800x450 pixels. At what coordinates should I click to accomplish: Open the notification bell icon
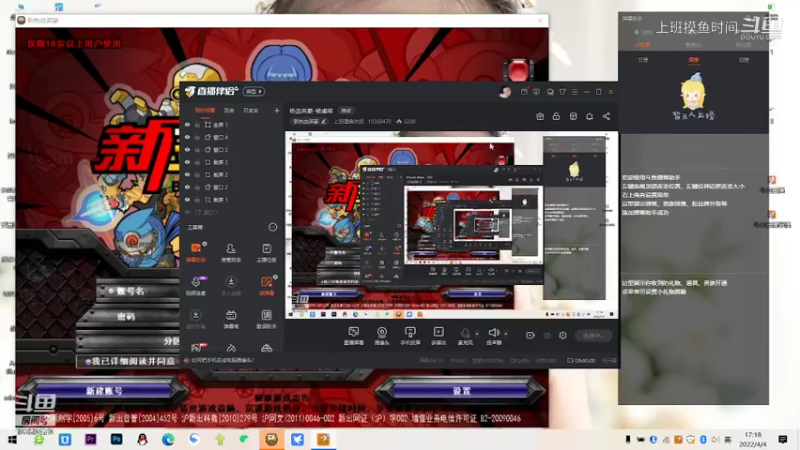589,116
